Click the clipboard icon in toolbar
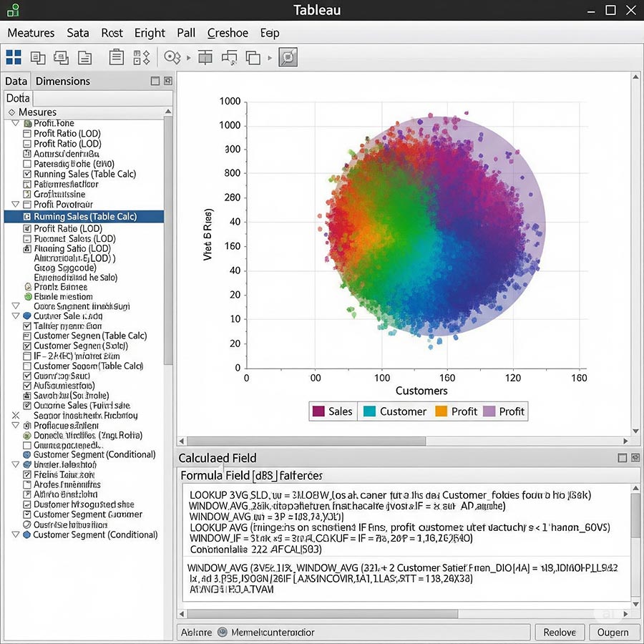The width and height of the screenshot is (644, 644). [x=116, y=57]
